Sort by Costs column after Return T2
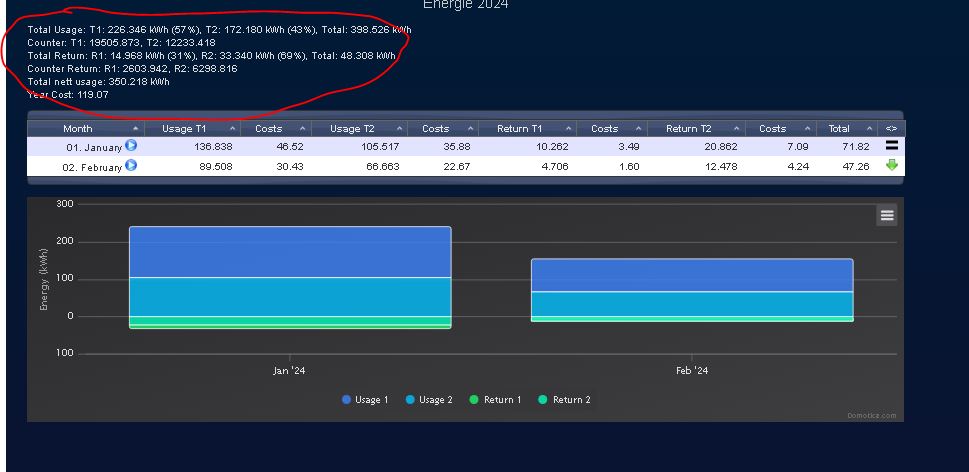This screenshot has width=969, height=472. pyautogui.click(x=781, y=129)
